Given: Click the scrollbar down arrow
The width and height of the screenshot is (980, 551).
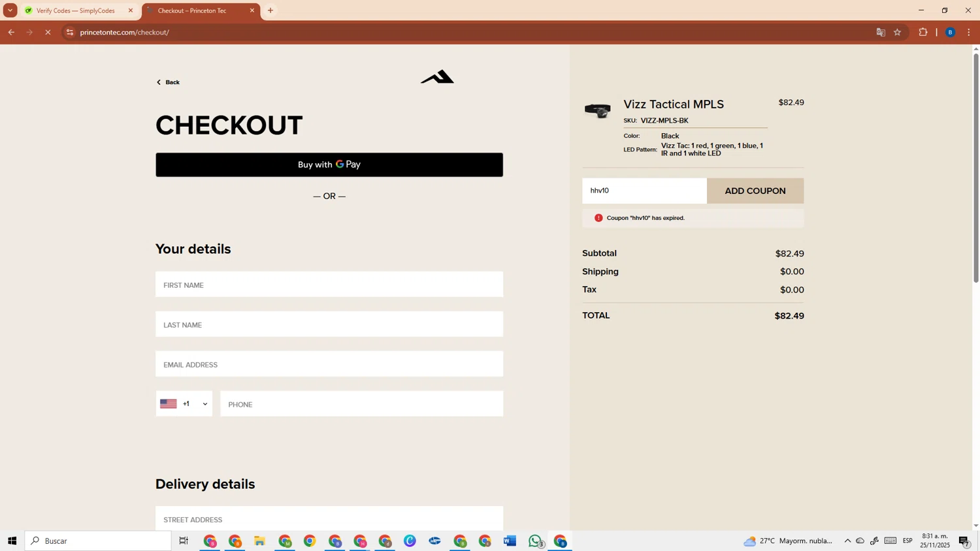Looking at the screenshot, I should click(x=976, y=526).
